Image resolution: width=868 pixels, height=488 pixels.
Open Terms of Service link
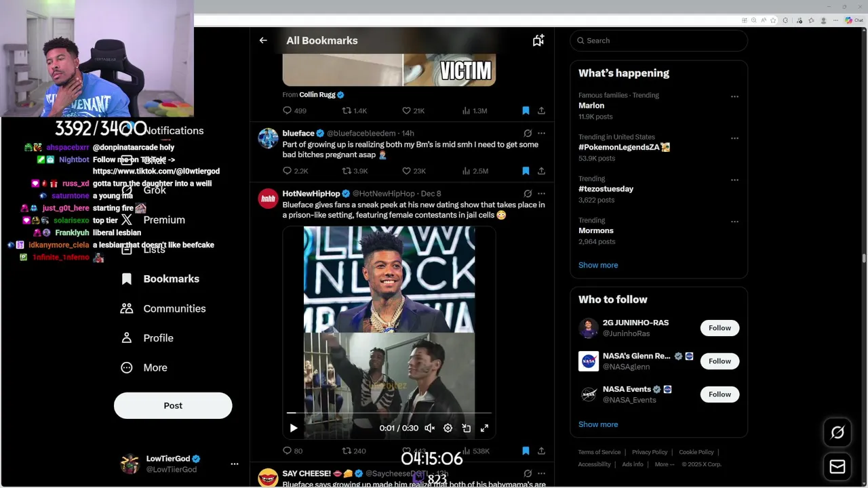pyautogui.click(x=599, y=452)
